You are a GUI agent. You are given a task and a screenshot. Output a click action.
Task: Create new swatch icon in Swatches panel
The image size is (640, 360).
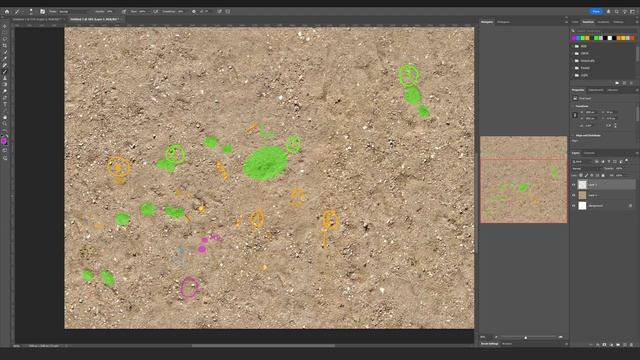(624, 83)
